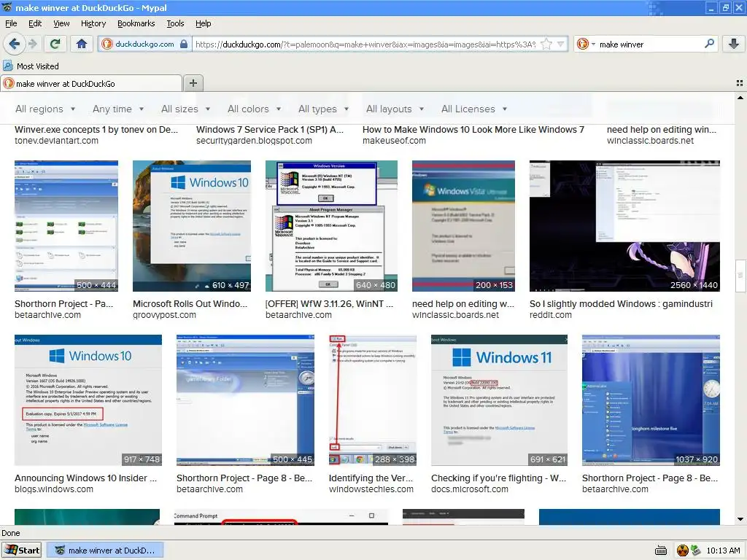Screen dimensions: 747x560
Task: Expand the All colors filter
Action: pyautogui.click(x=255, y=109)
